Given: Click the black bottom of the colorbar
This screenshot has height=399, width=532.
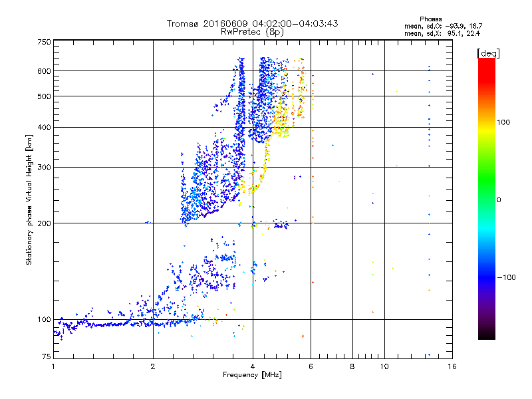Looking at the screenshot, I should (x=487, y=334).
